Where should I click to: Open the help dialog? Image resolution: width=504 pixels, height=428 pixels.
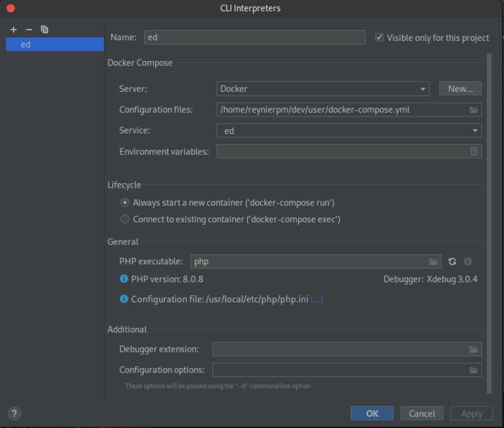tap(14, 414)
